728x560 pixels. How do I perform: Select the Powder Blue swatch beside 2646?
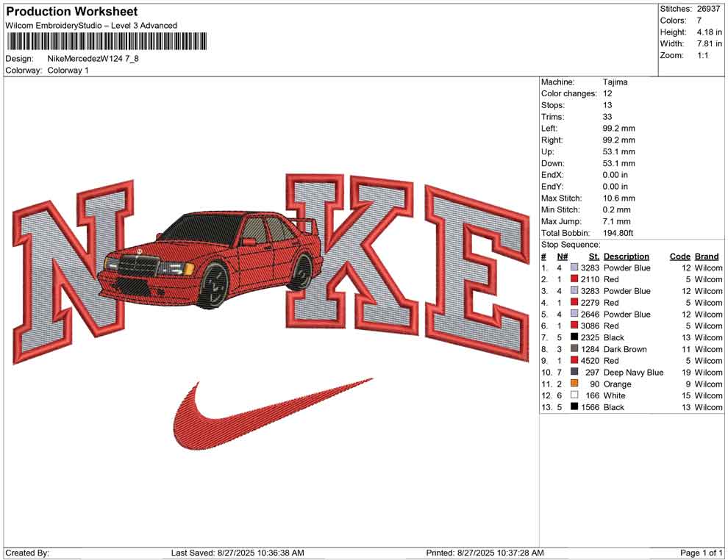pos(574,314)
